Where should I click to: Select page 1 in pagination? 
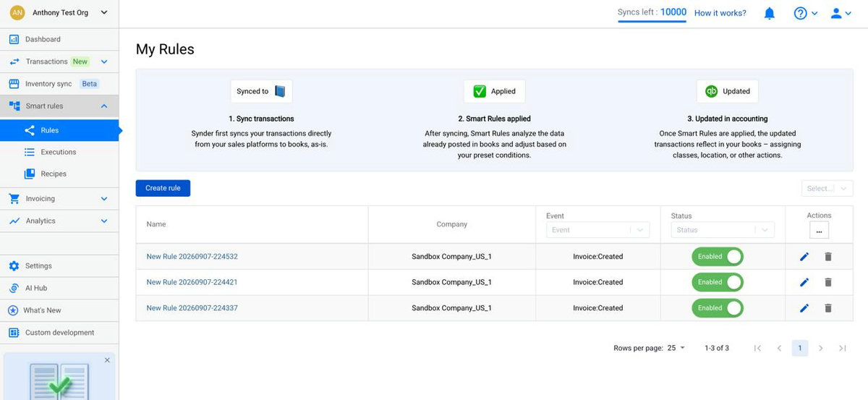tap(800, 348)
